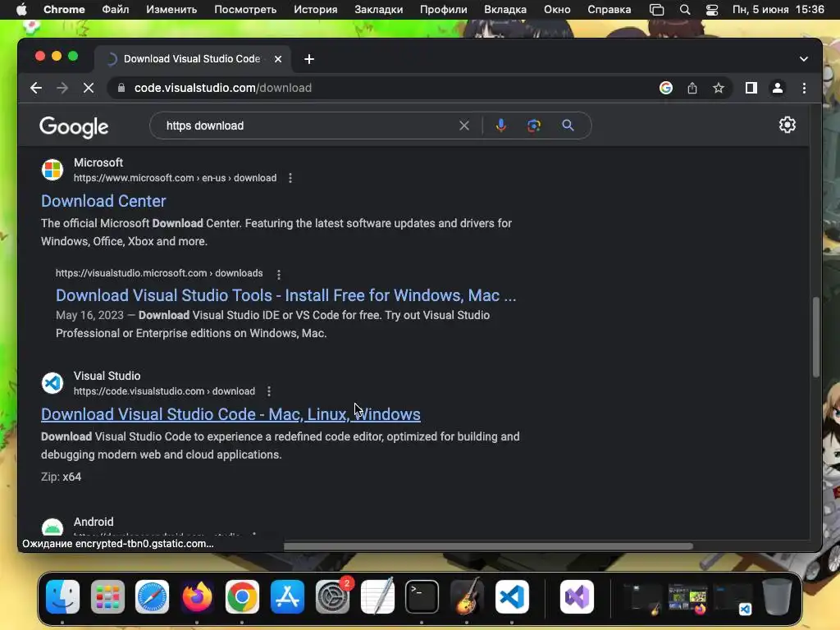
Task: Open the Справка menu
Action: [x=609, y=10]
